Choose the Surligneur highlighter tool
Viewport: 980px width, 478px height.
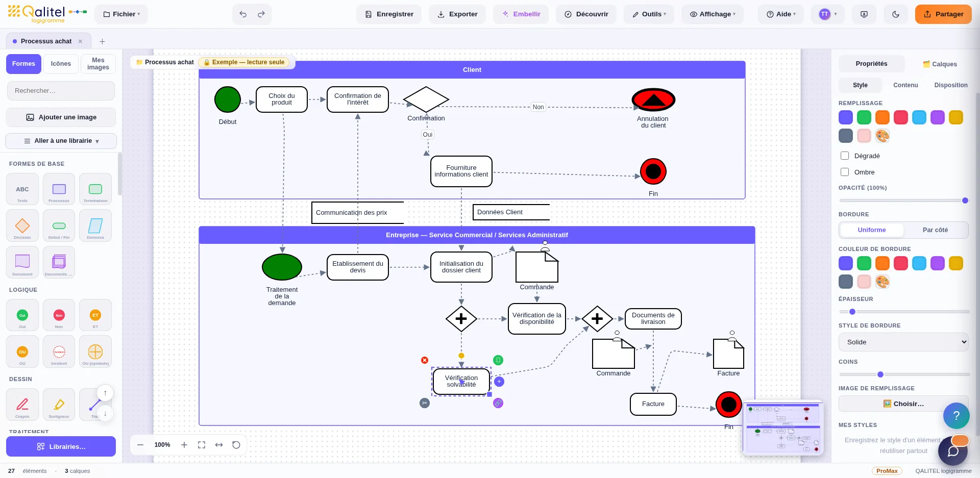(59, 405)
